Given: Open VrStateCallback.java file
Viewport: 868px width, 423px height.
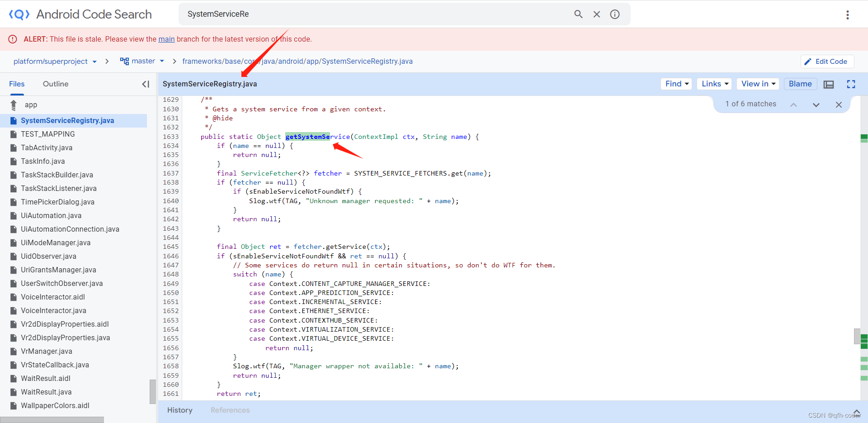Looking at the screenshot, I should (55, 365).
